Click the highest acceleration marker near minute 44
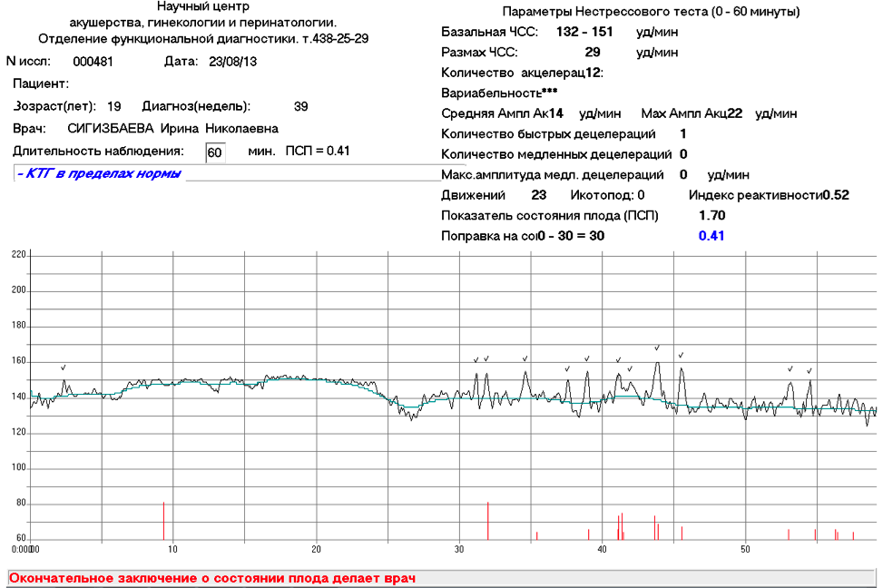This screenshot has height=588, width=883. pos(657,348)
